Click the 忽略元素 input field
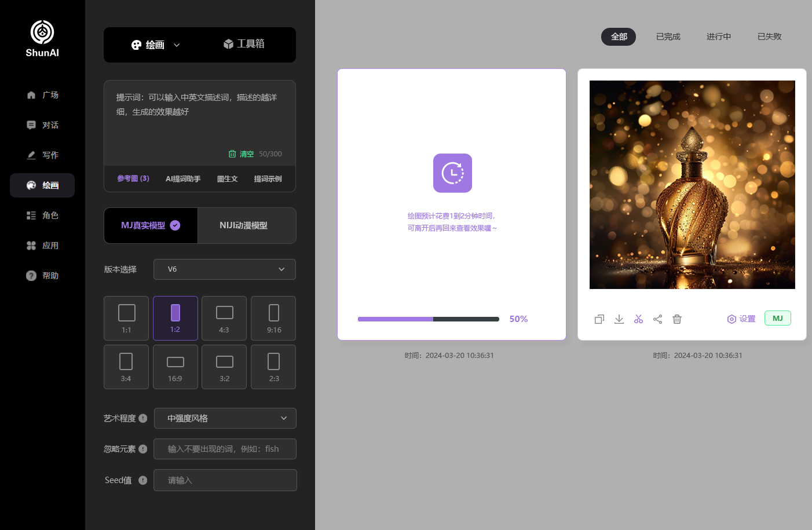This screenshot has width=812, height=530. click(225, 449)
